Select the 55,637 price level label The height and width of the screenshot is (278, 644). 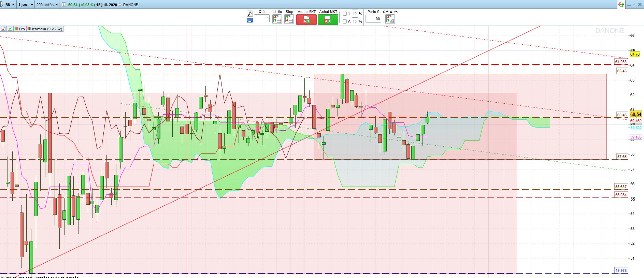pos(621,187)
